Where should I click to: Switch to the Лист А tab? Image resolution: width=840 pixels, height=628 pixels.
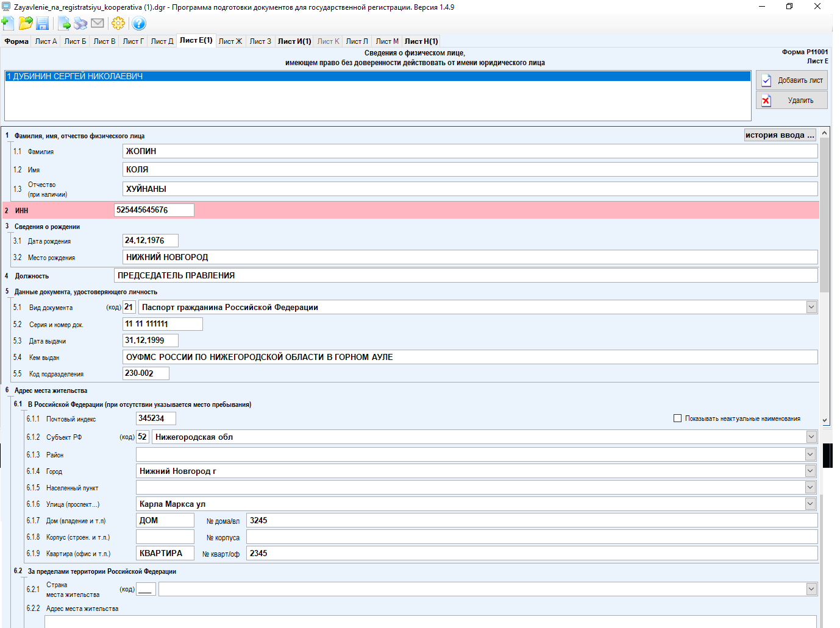tap(46, 41)
